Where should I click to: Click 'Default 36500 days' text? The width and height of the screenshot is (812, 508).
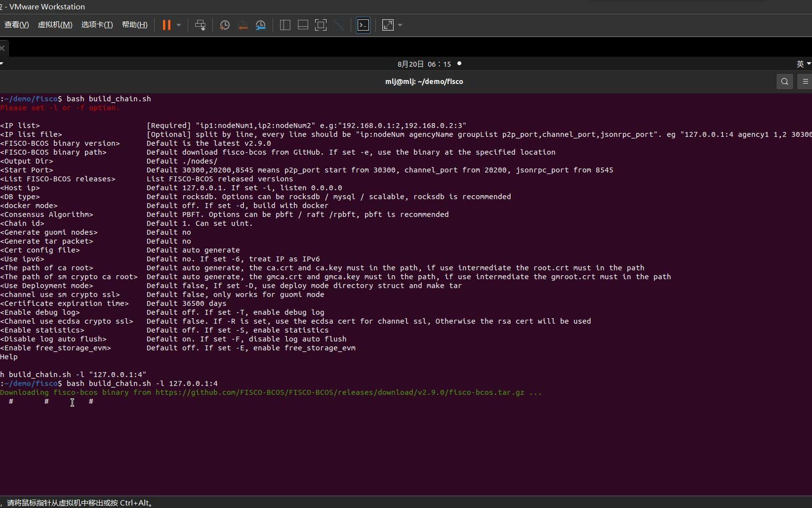[x=186, y=303]
